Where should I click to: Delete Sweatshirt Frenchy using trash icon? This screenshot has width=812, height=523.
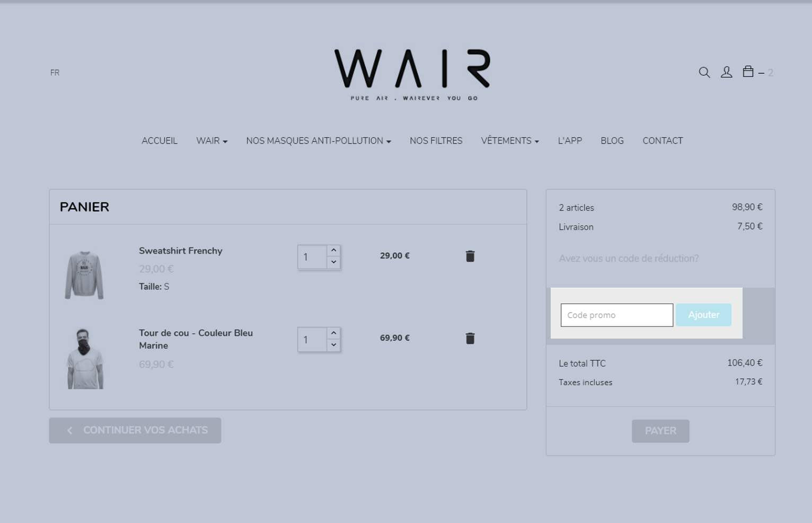pos(470,255)
